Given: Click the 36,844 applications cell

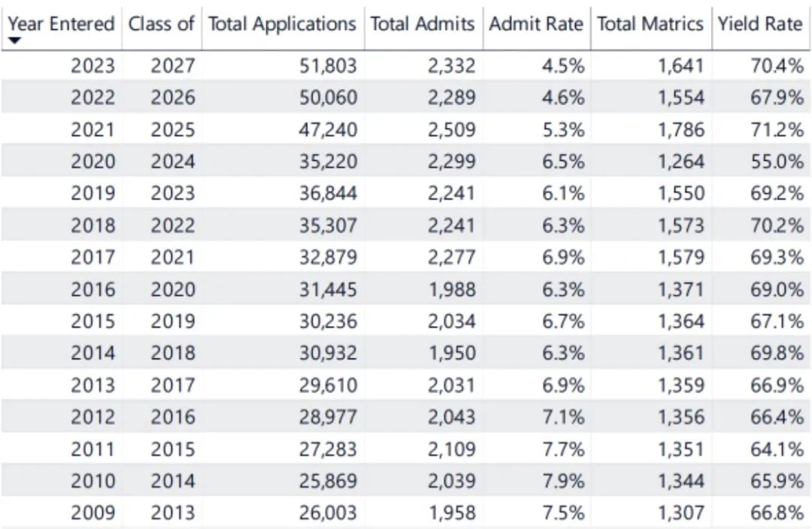Looking at the screenshot, I should tap(328, 193).
